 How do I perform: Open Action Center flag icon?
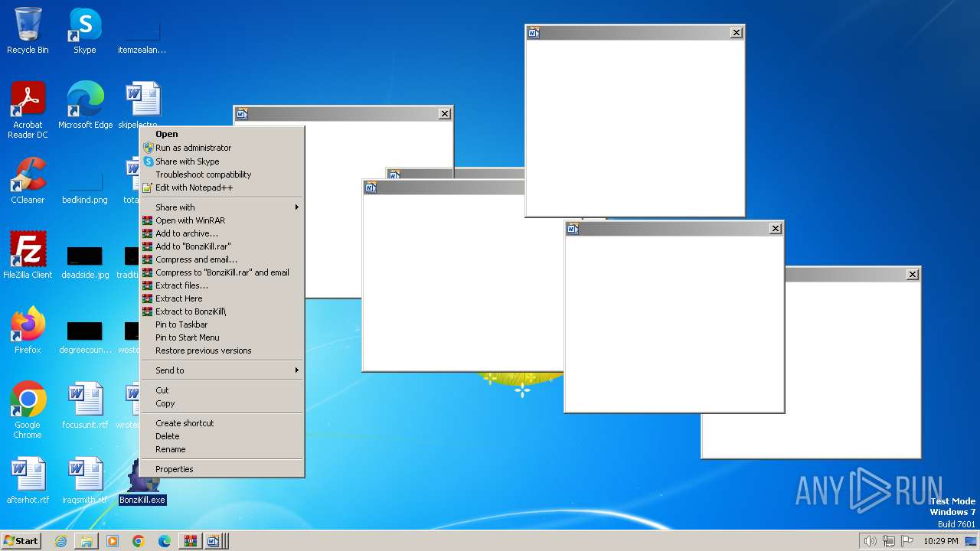click(x=907, y=541)
